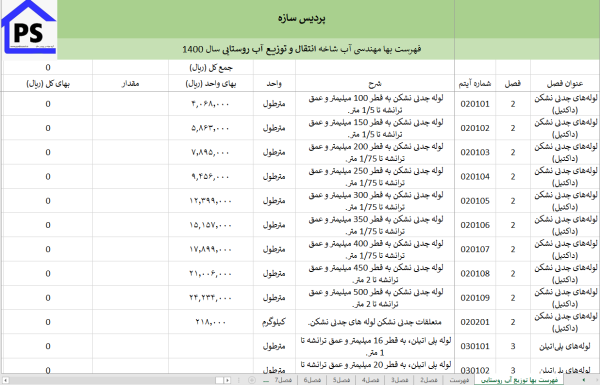Click the horizontal scrollbar left arrow

(5, 380)
